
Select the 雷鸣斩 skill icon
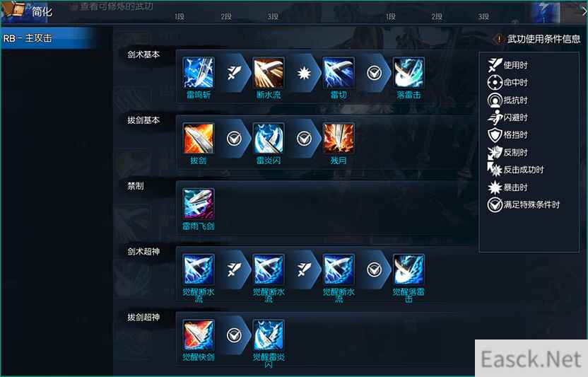[x=199, y=72]
